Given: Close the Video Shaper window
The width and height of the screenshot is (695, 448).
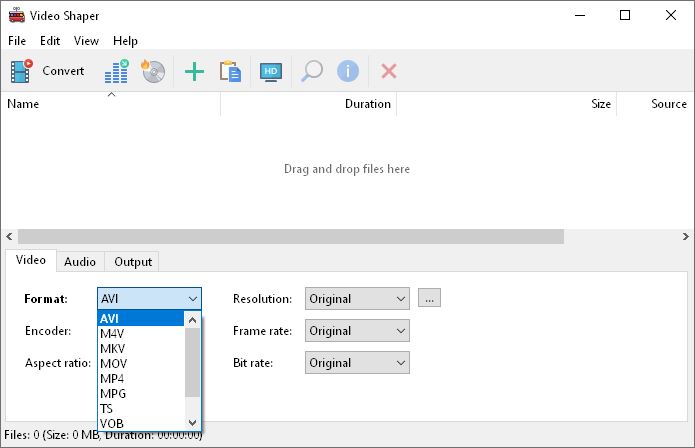Looking at the screenshot, I should 671,15.
